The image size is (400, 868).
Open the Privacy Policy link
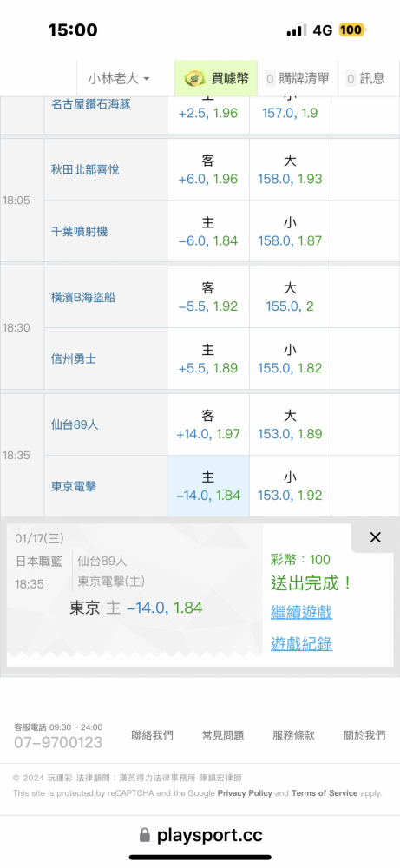point(245,793)
